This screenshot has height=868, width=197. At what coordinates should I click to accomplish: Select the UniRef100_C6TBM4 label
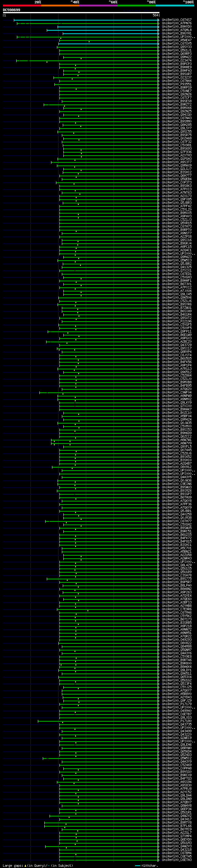[x=177, y=853]
